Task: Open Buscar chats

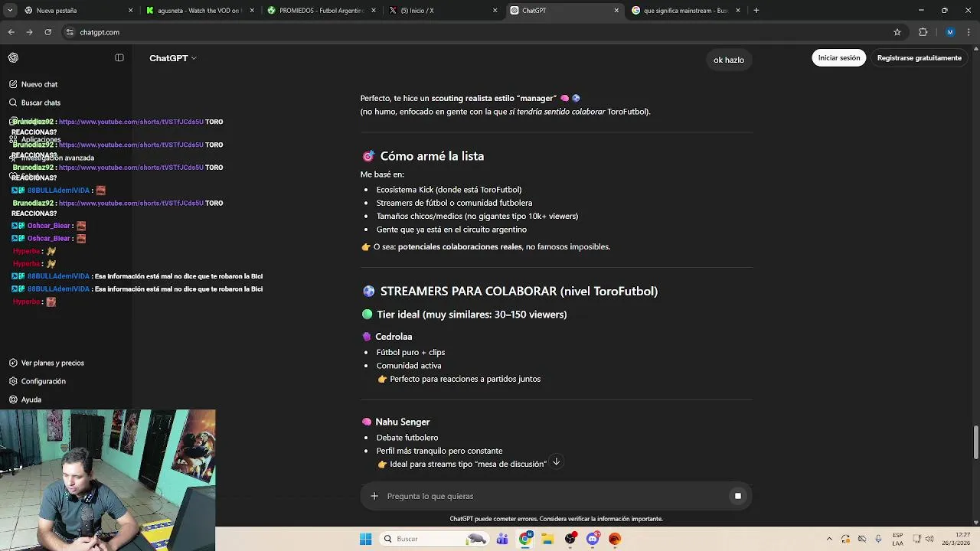Action: (x=41, y=103)
